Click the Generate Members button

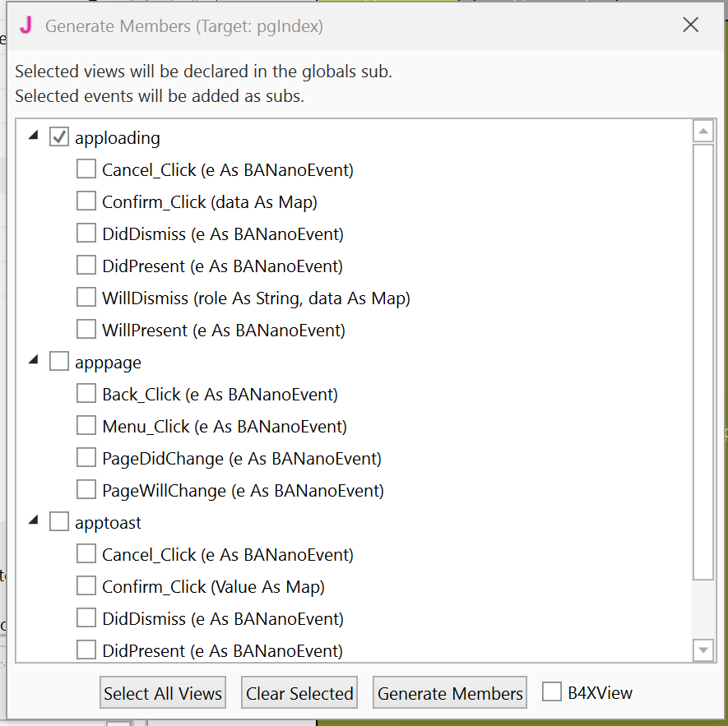(450, 693)
